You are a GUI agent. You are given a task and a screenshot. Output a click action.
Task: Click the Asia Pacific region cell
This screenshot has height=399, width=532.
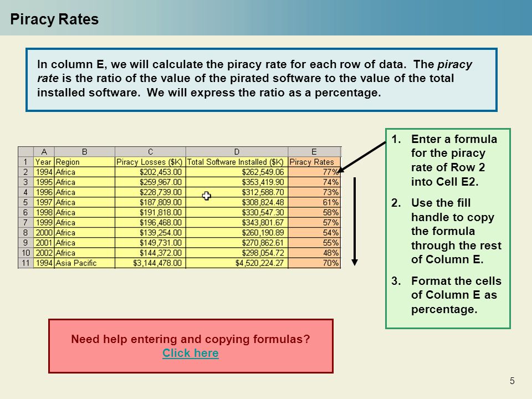pyautogui.click(x=84, y=263)
